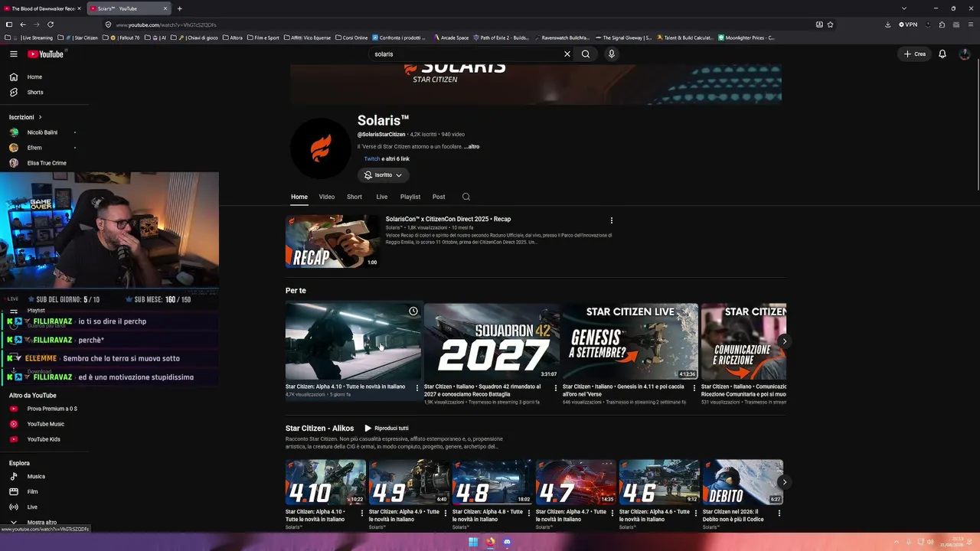Open YouTube notifications bell
Image resolution: width=980 pixels, height=551 pixels.
942,54
